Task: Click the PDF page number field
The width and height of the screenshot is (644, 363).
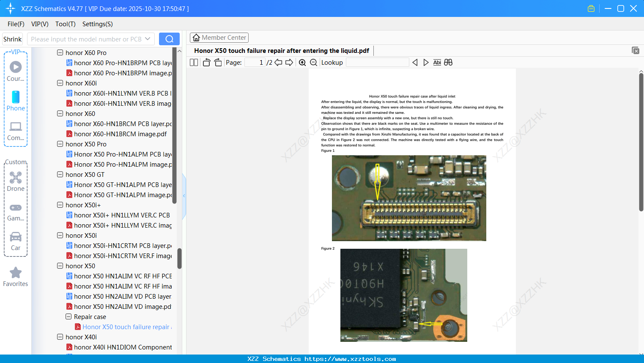Action: pos(255,63)
